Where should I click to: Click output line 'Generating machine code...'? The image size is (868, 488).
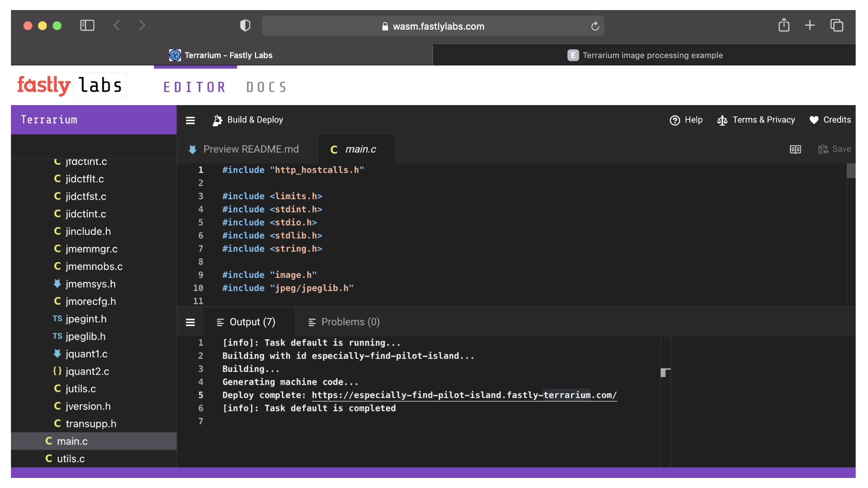[291, 382]
